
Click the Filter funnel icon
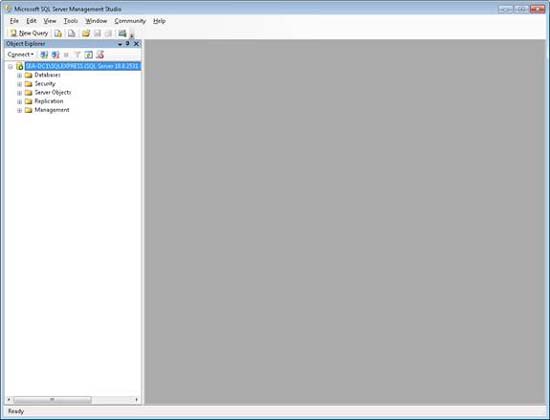pyautogui.click(x=77, y=54)
